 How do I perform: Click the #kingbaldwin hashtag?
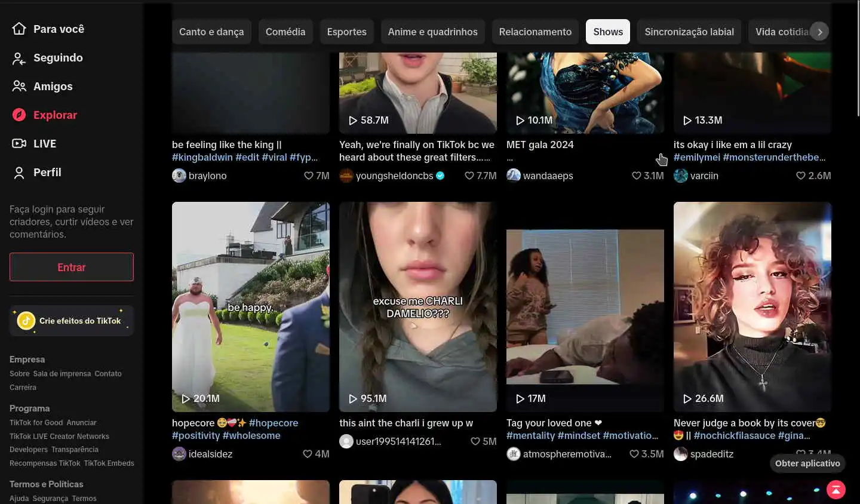click(202, 157)
